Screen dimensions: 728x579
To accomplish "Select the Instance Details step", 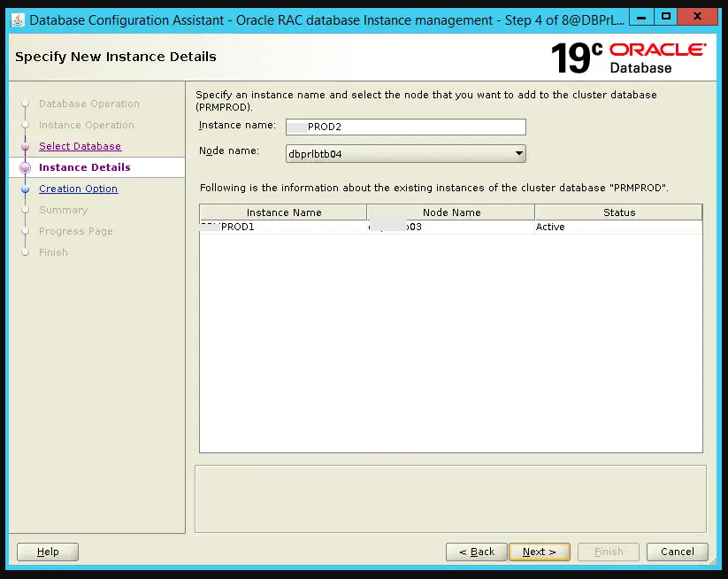I will 85,167.
